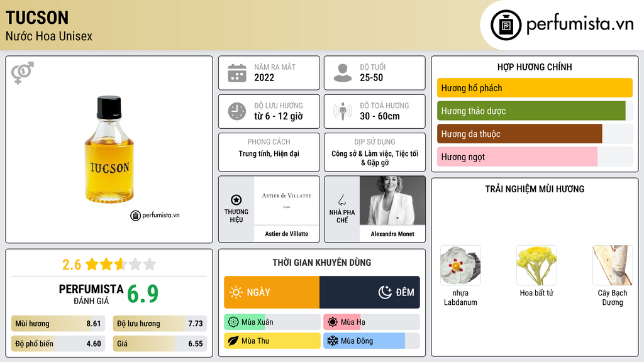
Task: Click the Hương hổ phách accord bar
Action: 535,88
